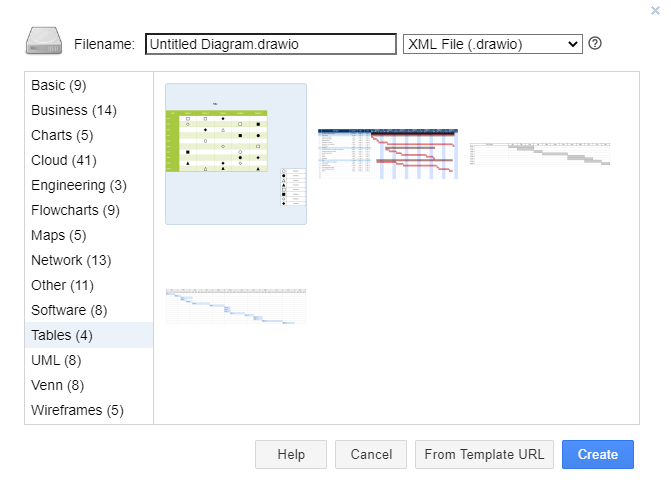
Task: Choose the Cloud (41) template category
Action: [x=64, y=160]
